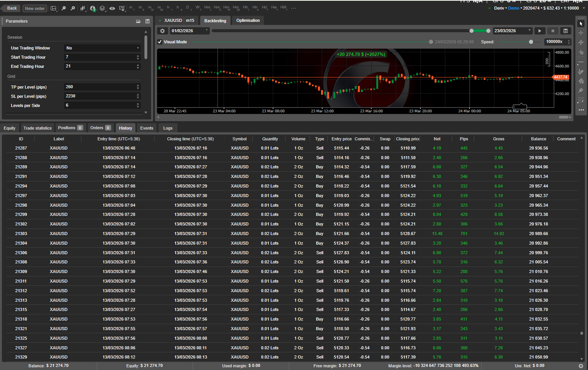Open backtesting settings gear icon
Image resolution: width=588 pixels, height=370 pixels.
(x=163, y=31)
